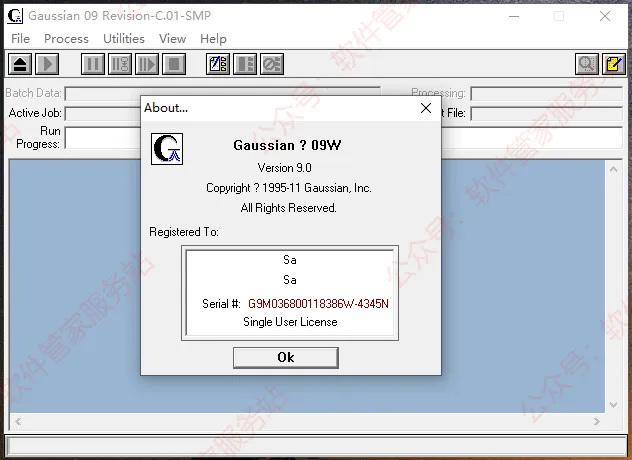
Task: Click scroll right arrow in output pane
Action: 597,422
